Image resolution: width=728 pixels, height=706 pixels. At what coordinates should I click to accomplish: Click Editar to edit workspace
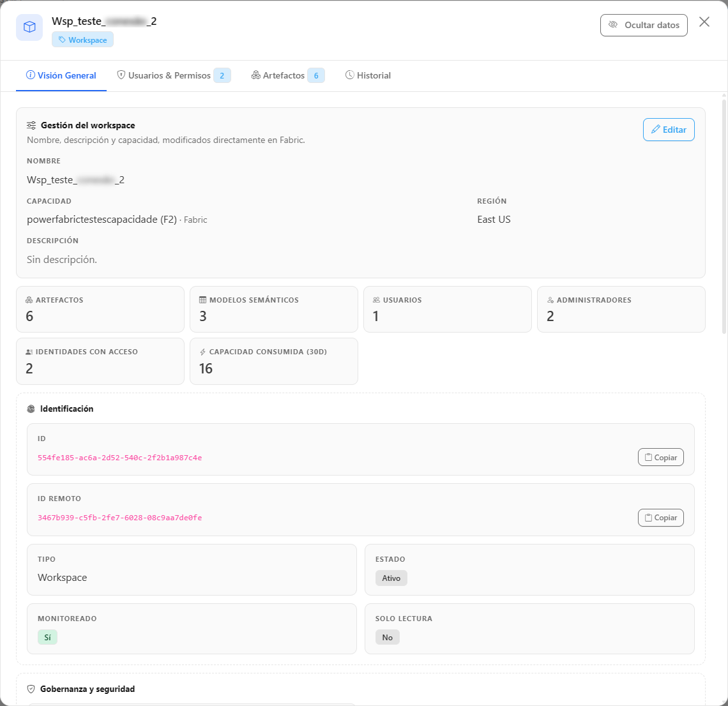pos(669,130)
